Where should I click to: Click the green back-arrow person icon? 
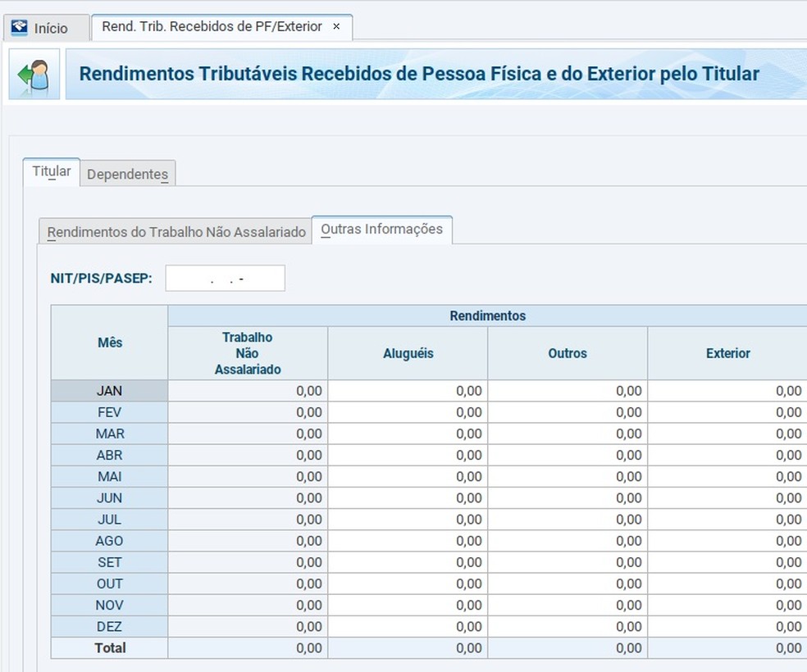pos(33,73)
